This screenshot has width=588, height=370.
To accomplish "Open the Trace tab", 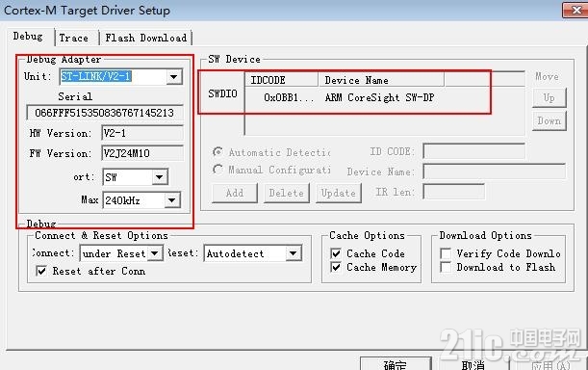I will tap(74, 38).
